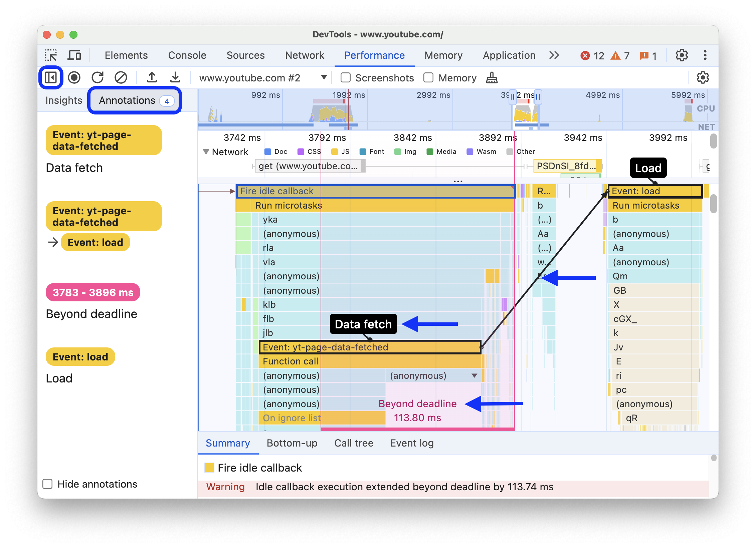Click the clear profile icon
This screenshot has height=548, width=756.
pos(122,77)
